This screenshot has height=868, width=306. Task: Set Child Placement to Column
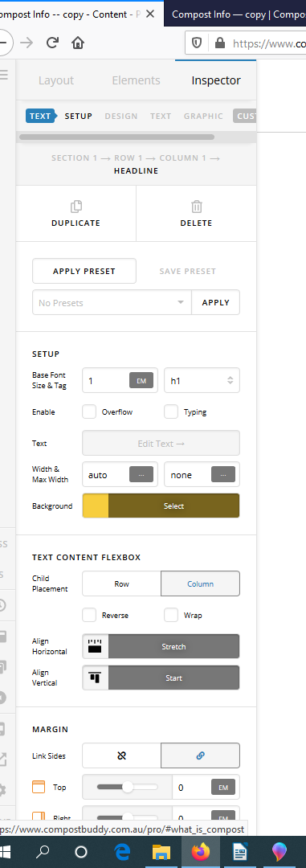pyautogui.click(x=200, y=584)
